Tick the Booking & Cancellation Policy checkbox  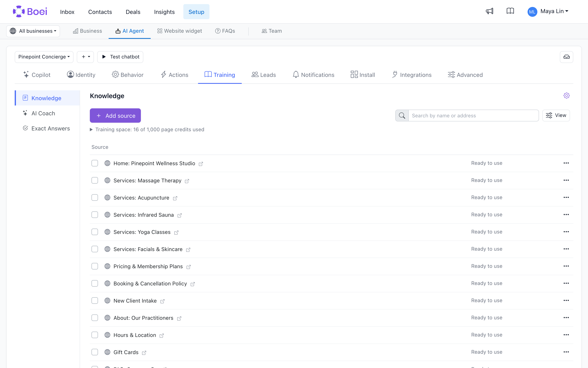(x=95, y=283)
